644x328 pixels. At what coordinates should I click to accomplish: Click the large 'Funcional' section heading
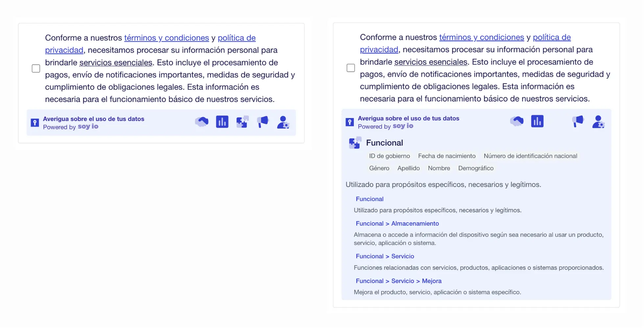(385, 143)
